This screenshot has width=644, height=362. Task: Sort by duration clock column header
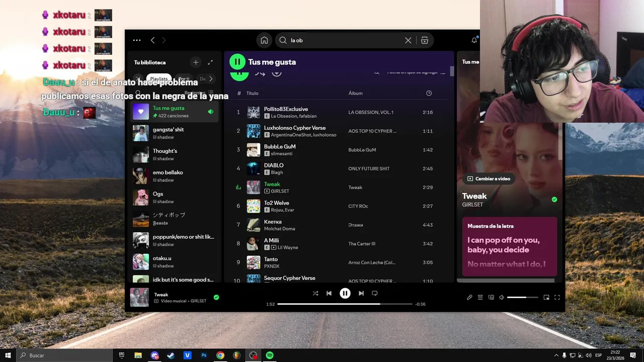[429, 94]
